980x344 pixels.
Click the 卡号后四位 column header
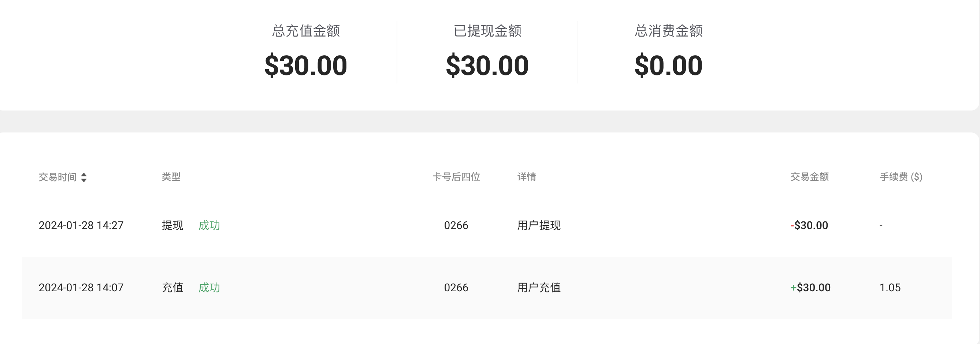(456, 177)
